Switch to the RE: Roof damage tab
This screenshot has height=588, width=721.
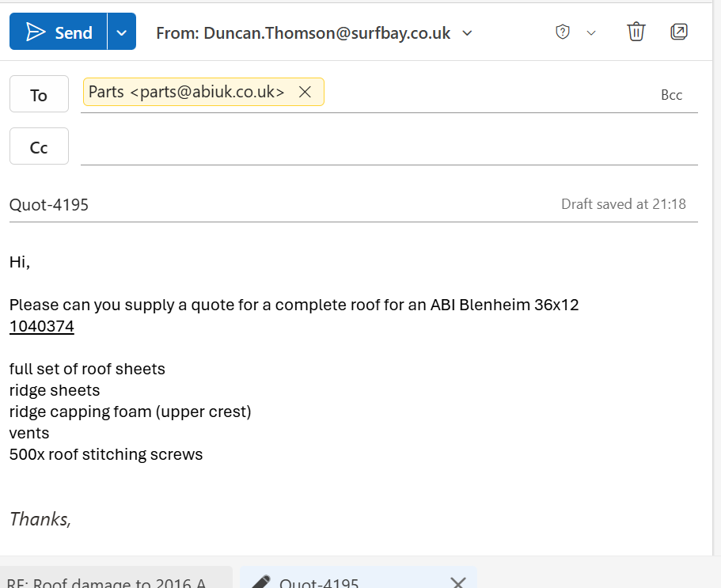[x=111, y=580]
